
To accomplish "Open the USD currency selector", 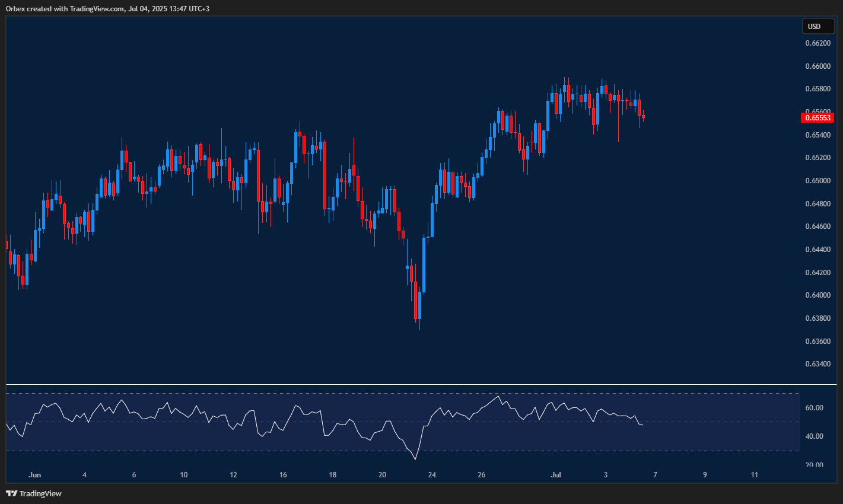I will tap(818, 26).
